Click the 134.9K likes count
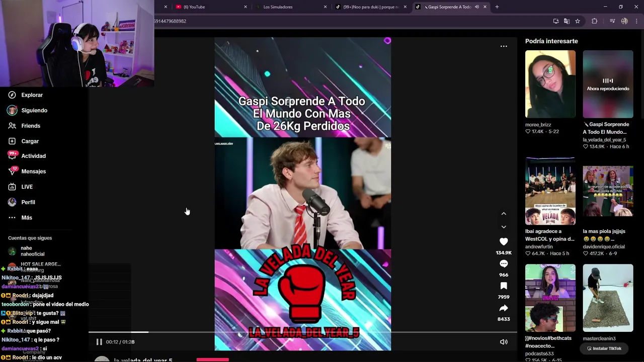Viewport: 644px width, 362px height. 504,253
